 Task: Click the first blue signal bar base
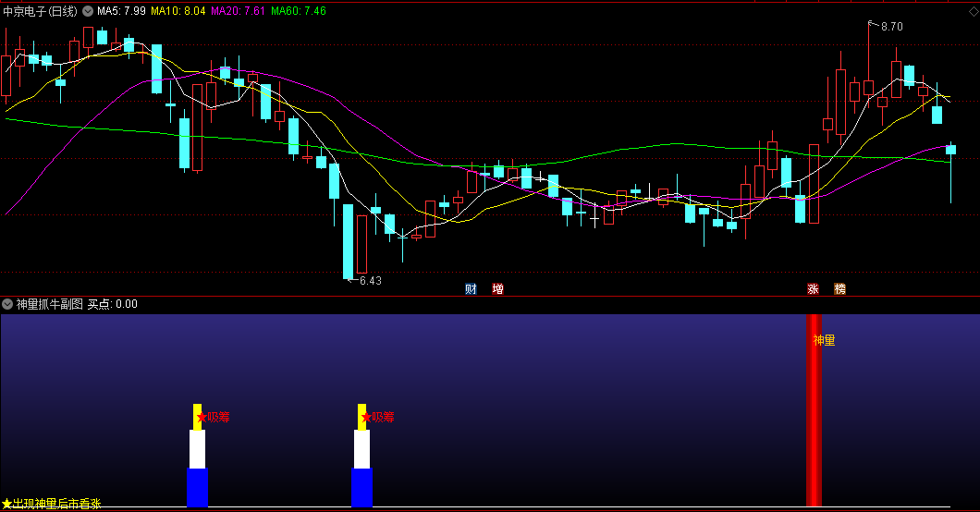(x=198, y=488)
